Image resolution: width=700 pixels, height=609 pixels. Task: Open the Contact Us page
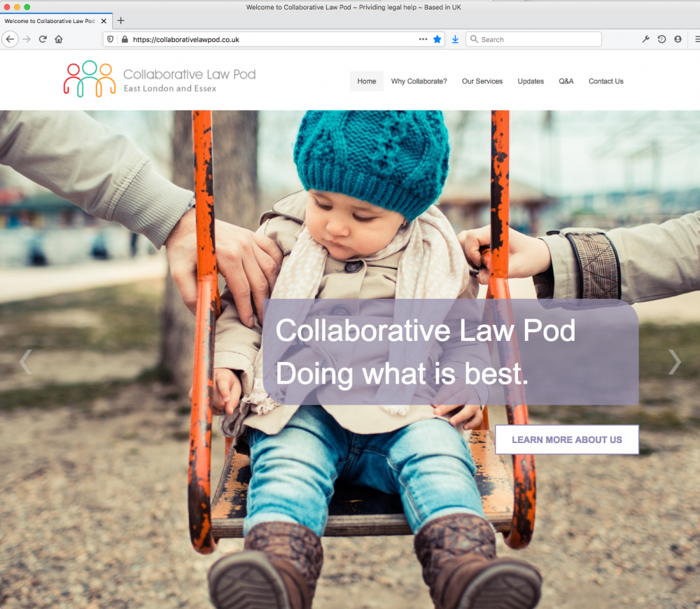click(605, 81)
